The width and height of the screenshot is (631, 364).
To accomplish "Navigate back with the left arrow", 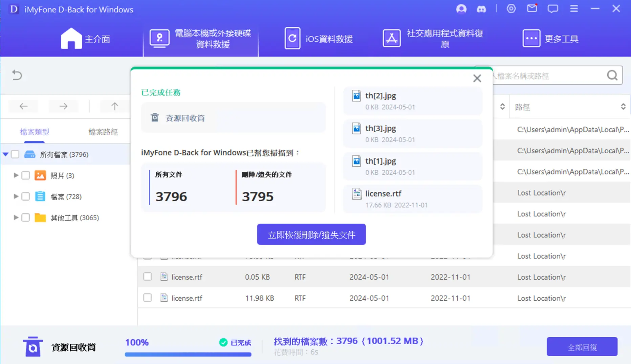I will [23, 106].
